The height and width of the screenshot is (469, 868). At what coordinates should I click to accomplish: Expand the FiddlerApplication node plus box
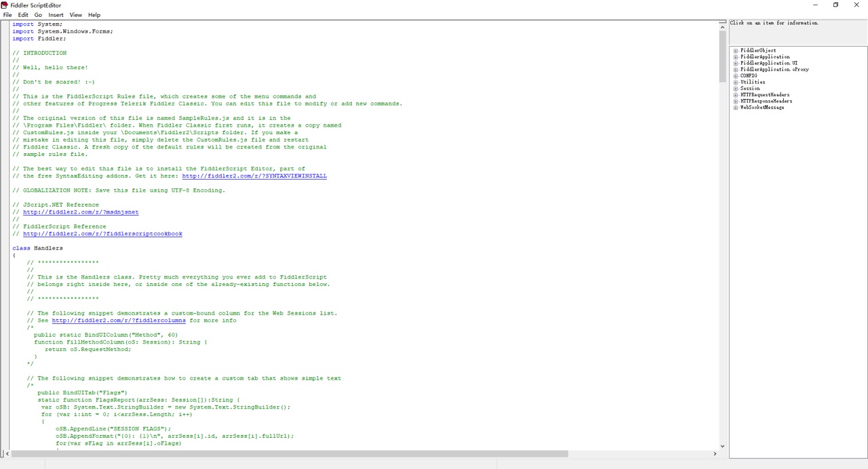[x=736, y=57]
